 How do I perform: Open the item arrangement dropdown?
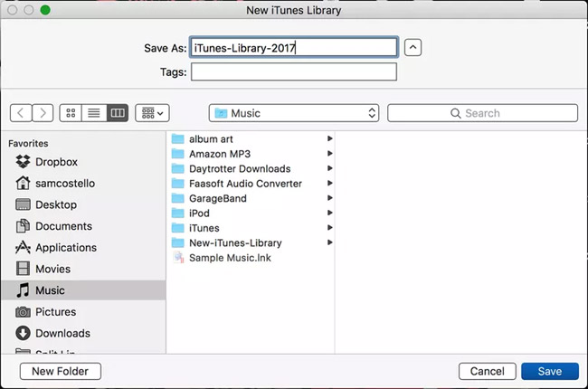pyautogui.click(x=152, y=113)
